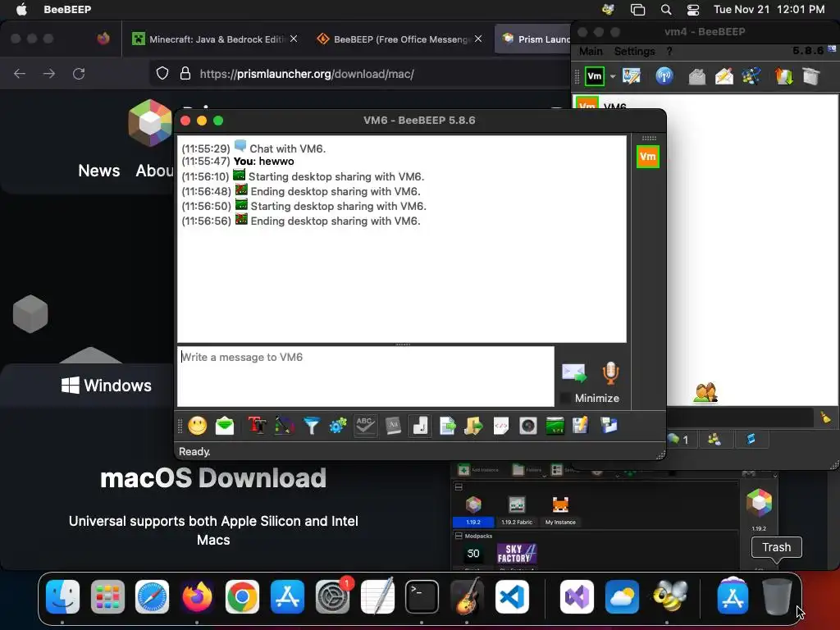Click the Vm status avatar in BeeBEEP toolbar
Image resolution: width=840 pixels, height=630 pixels.
[x=595, y=76]
